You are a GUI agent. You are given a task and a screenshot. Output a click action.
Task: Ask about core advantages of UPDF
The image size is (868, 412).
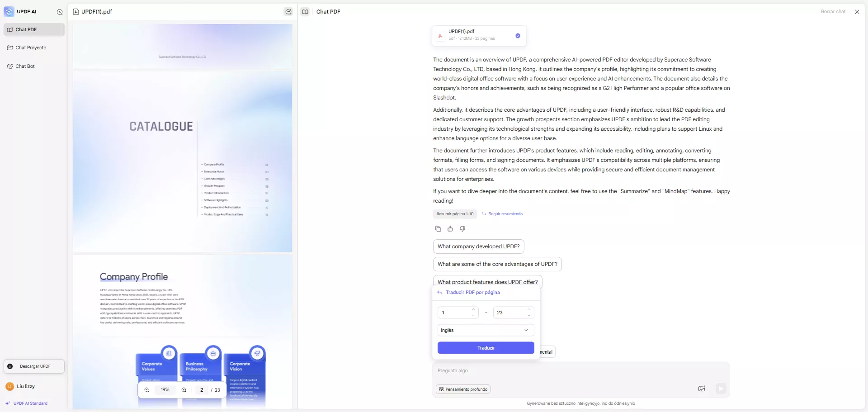pos(497,264)
